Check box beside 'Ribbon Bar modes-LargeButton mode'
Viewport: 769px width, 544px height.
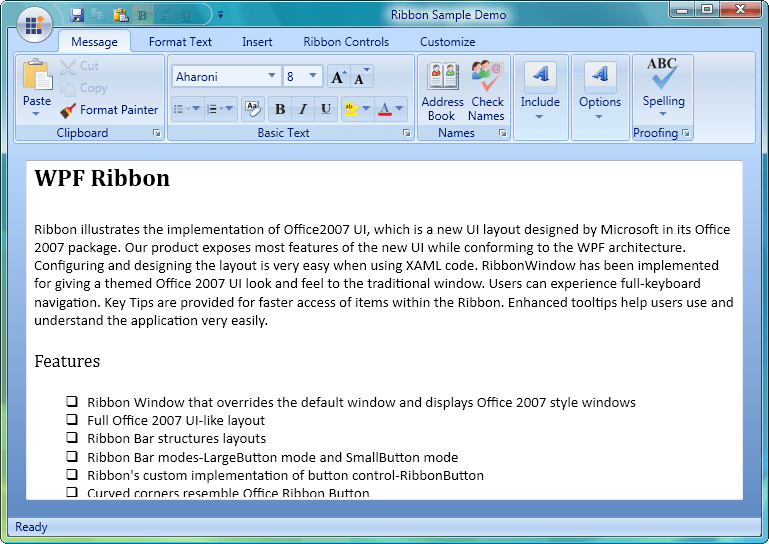pos(72,456)
